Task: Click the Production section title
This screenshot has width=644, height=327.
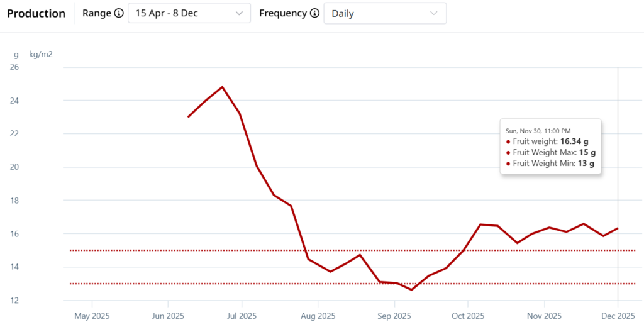Action: click(36, 13)
